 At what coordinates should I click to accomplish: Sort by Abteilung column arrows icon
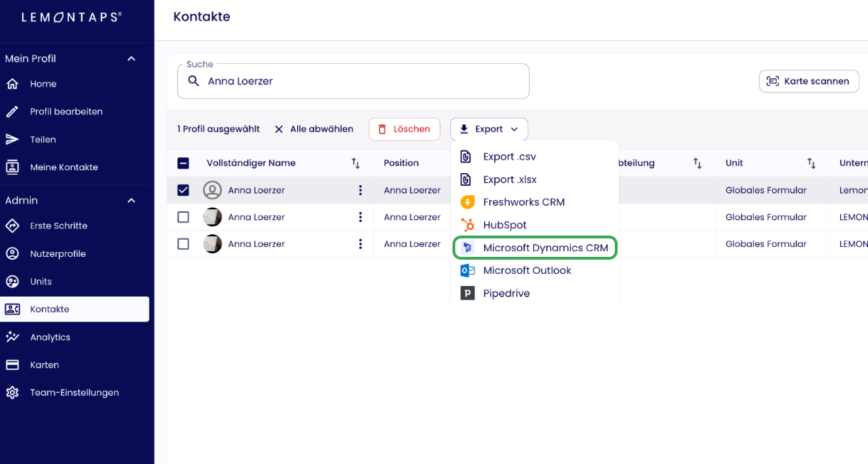[697, 163]
